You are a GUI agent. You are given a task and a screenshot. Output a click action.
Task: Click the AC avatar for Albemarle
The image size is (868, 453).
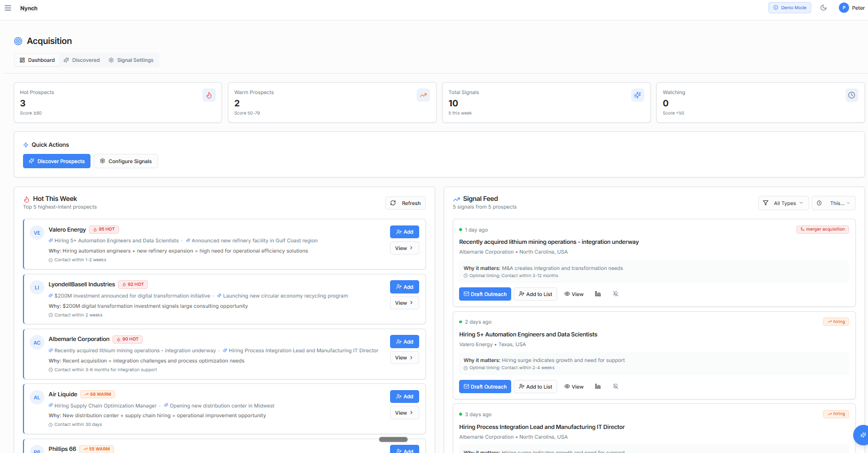37,343
